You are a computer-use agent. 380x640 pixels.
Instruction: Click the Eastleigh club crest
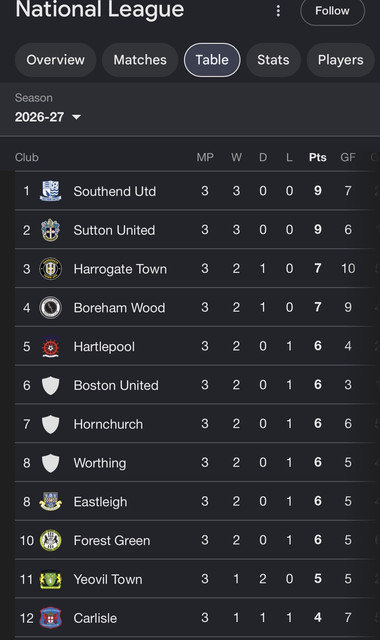point(51,502)
